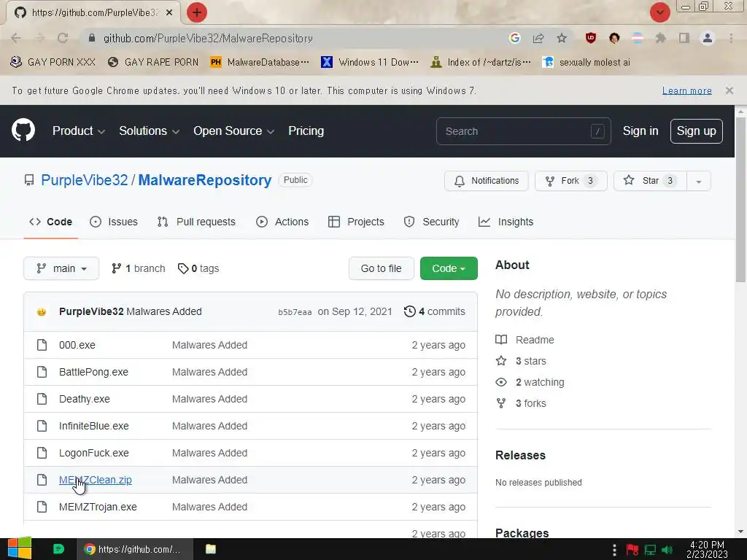Click the fork icon next to 3 forks
Screen dimensions: 747x560
tap(501, 403)
